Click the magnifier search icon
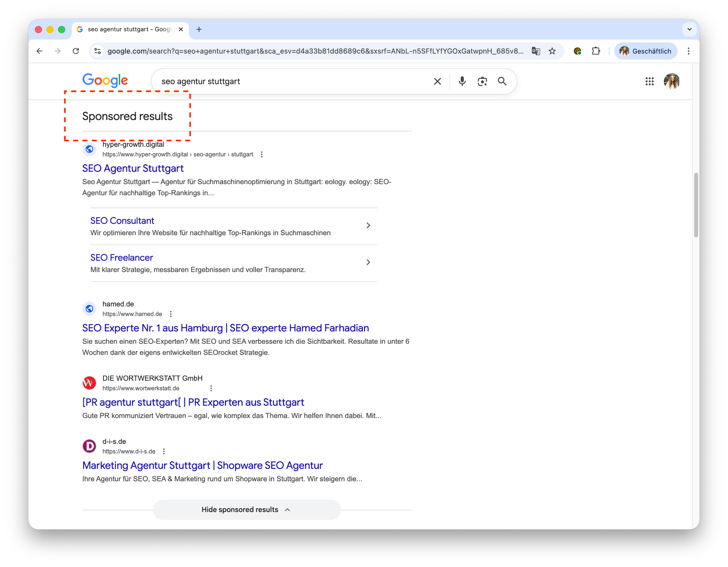 tap(502, 81)
